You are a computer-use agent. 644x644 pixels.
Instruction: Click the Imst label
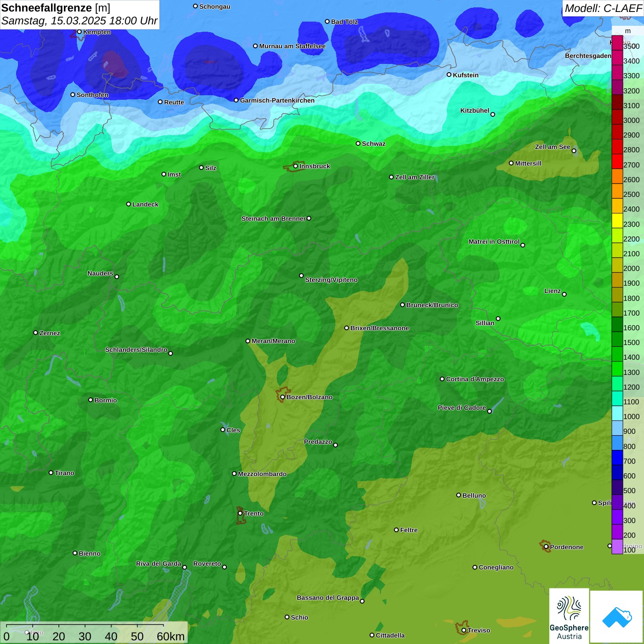pos(174,174)
